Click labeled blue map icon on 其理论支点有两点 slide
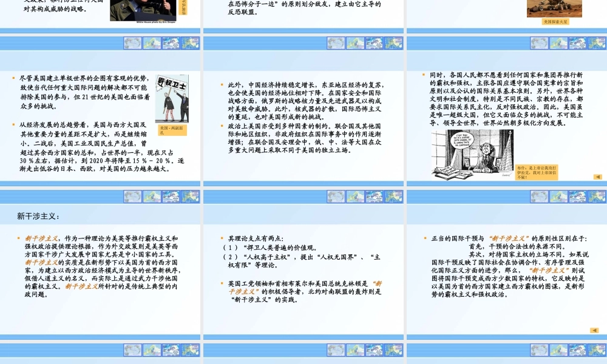 click(x=374, y=197)
